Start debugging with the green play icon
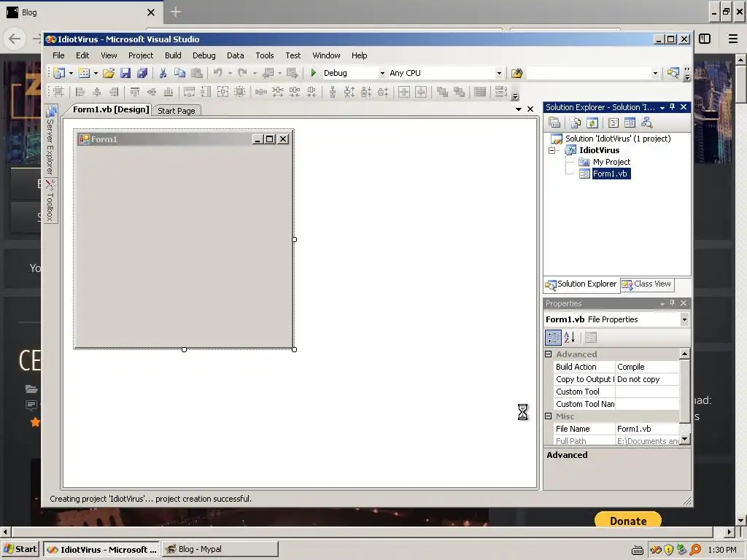The width and height of the screenshot is (747, 560). click(314, 73)
